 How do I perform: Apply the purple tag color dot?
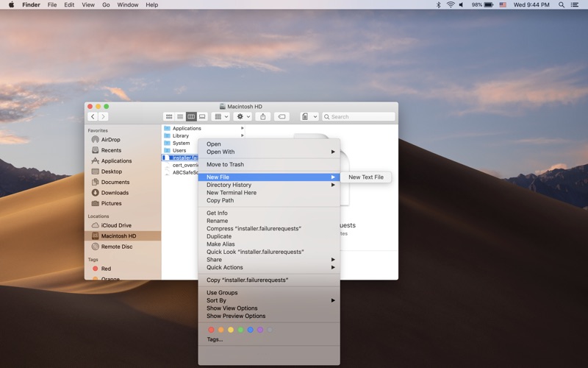260,330
